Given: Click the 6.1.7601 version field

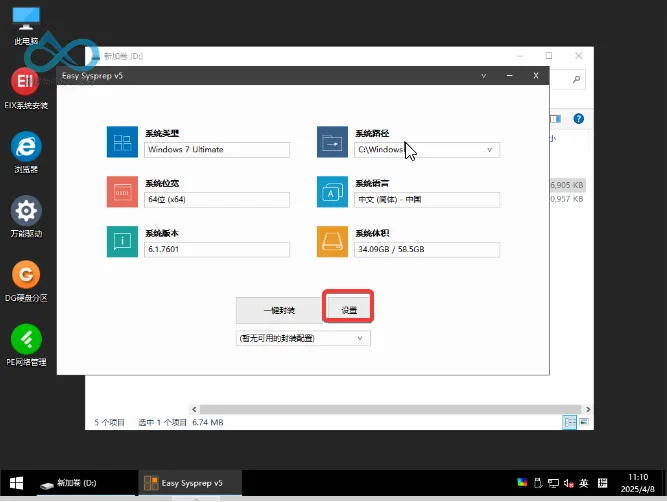Looking at the screenshot, I should click(217, 250).
